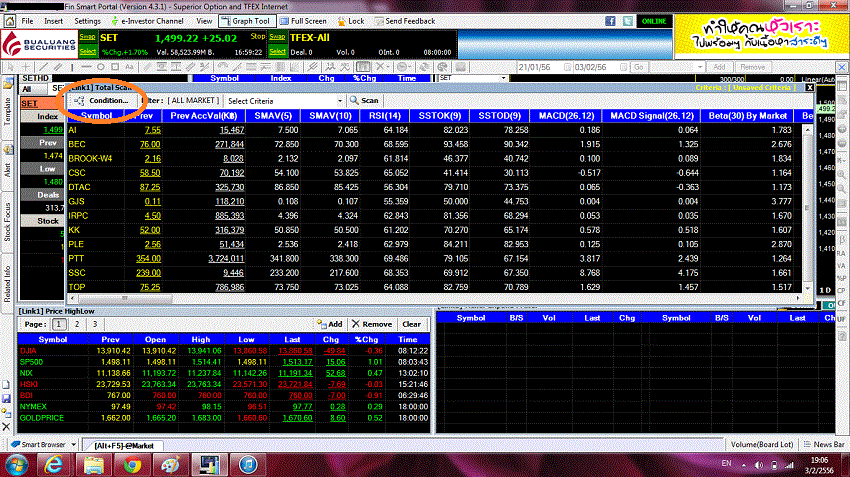Lock the workspace with Lock

click(x=351, y=21)
